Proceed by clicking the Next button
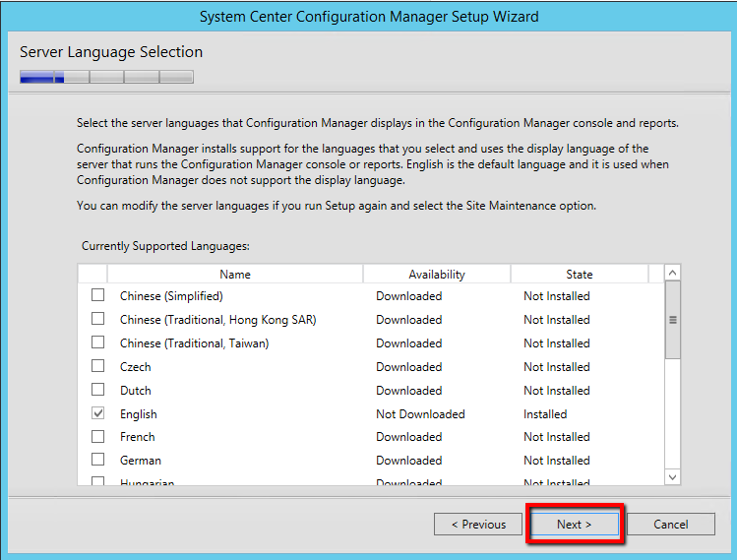This screenshot has height=560, width=737. [575, 525]
